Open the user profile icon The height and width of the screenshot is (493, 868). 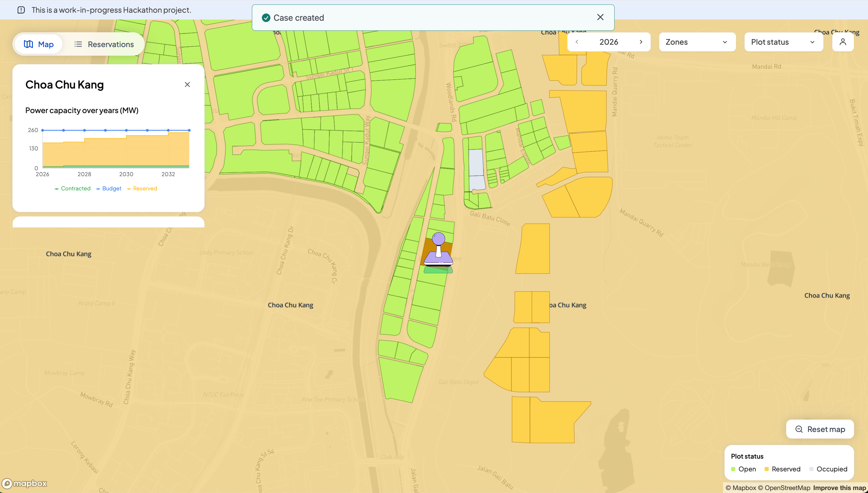pyautogui.click(x=843, y=42)
